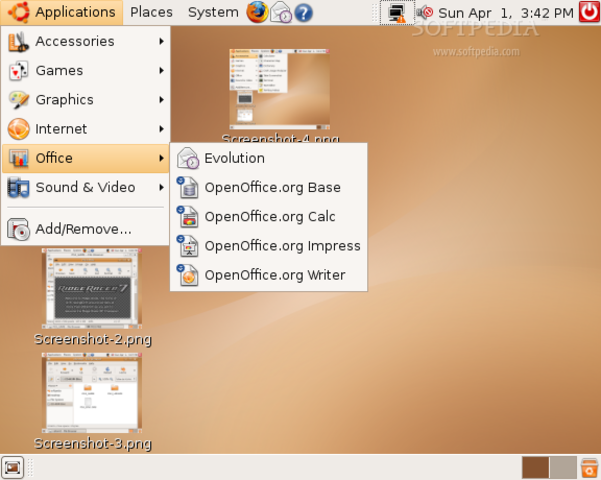Image resolution: width=601 pixels, height=480 pixels.
Task: Click the bottom panel drag handle
Action: click(30, 468)
